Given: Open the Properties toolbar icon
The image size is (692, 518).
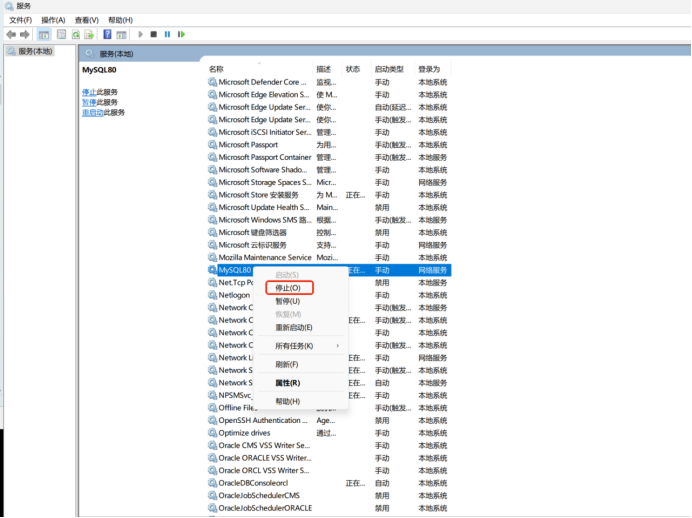Looking at the screenshot, I should (61, 34).
